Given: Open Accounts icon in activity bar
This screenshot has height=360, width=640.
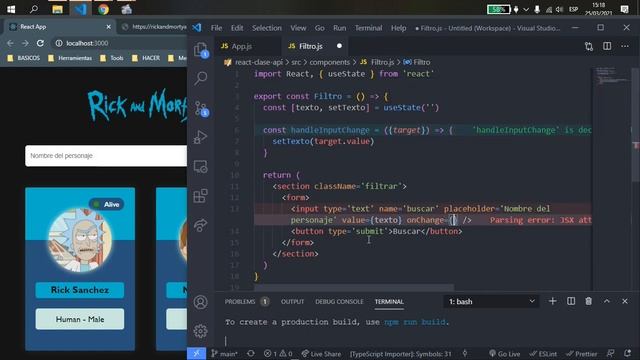Looking at the screenshot, I should 200,302.
